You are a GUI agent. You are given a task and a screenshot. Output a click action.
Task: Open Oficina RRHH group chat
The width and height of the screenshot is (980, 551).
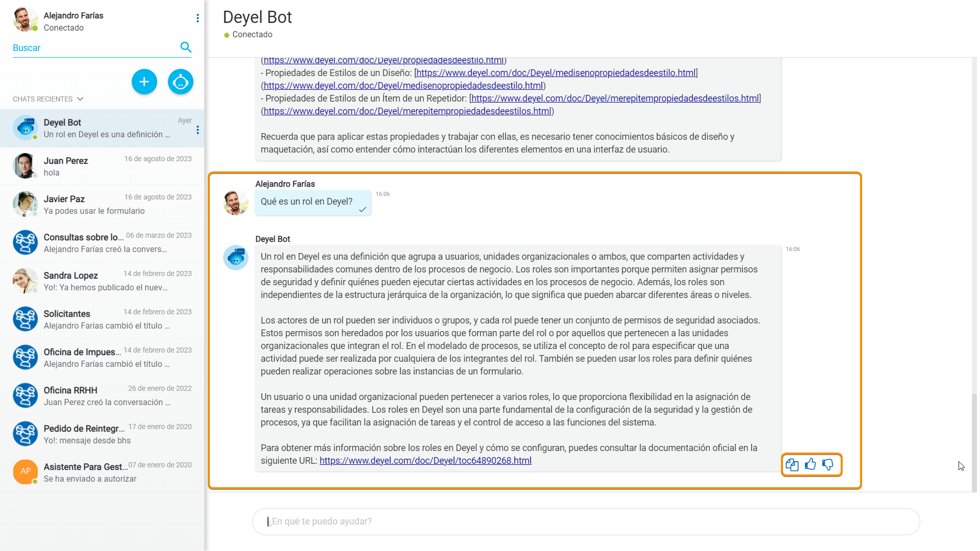click(102, 396)
